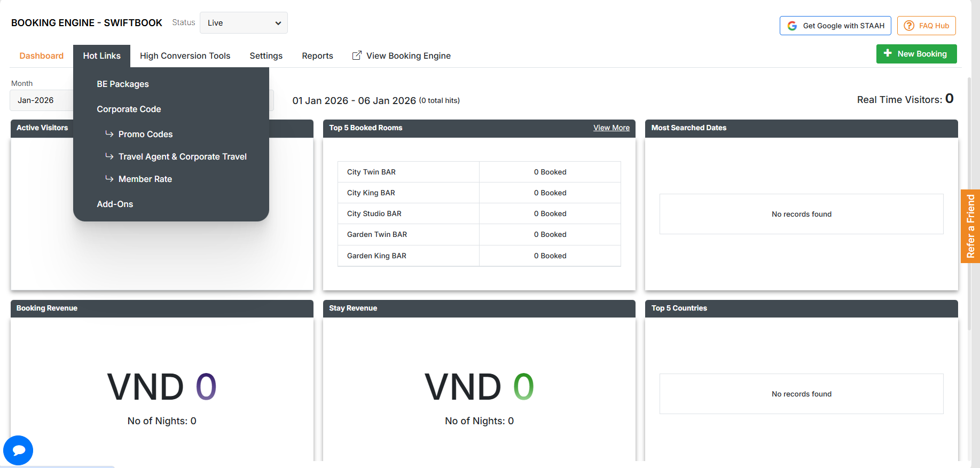Image resolution: width=980 pixels, height=468 pixels.
Task: Click the arrow icon beside Promo Codes
Action: (x=109, y=134)
